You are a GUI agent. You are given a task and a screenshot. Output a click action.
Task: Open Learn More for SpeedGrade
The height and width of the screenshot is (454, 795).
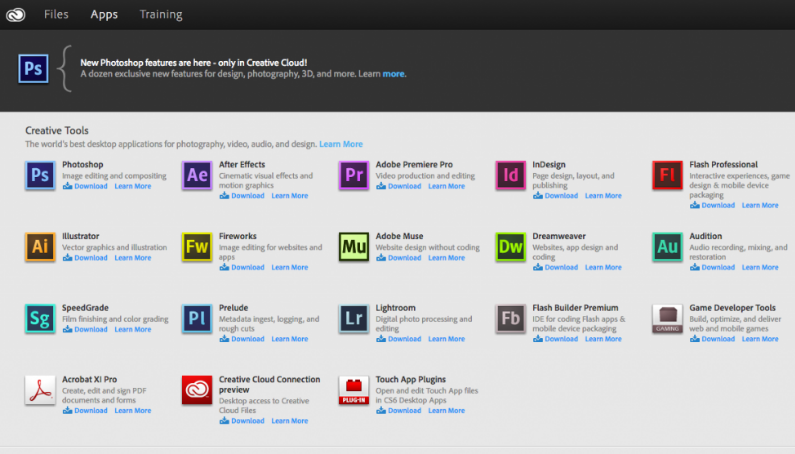[x=133, y=329]
